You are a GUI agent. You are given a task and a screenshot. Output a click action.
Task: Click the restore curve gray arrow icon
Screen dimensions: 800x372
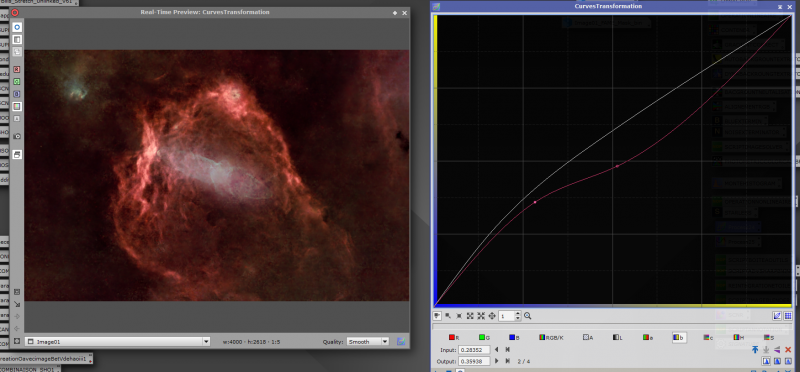tap(766, 350)
